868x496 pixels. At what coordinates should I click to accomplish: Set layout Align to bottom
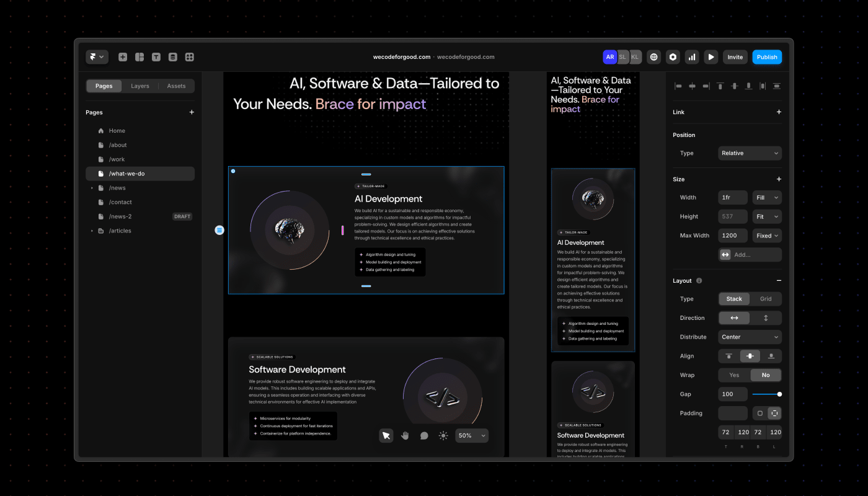tap(771, 356)
